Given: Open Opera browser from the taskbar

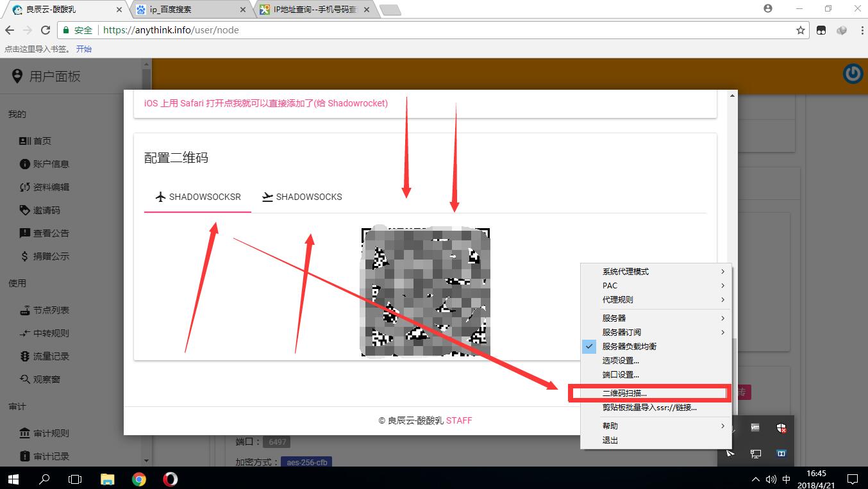Looking at the screenshot, I should pos(170,479).
